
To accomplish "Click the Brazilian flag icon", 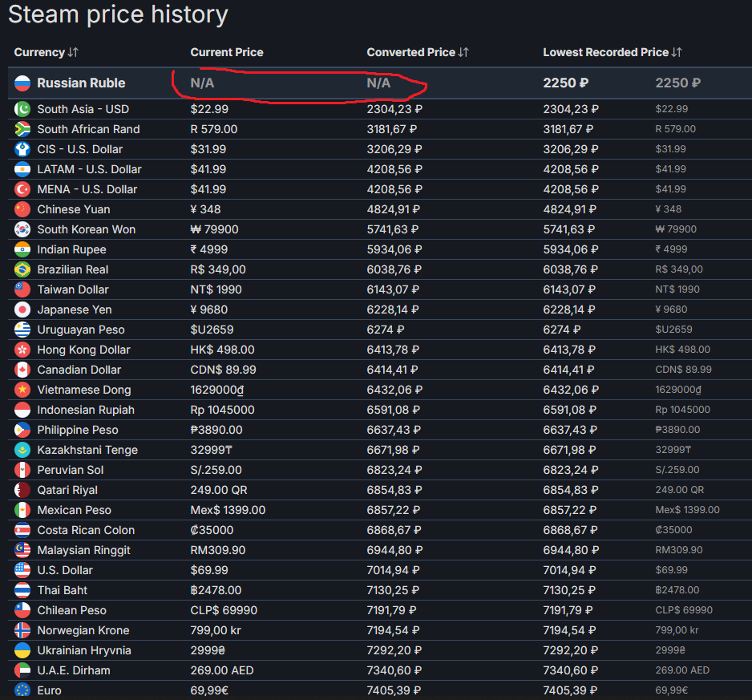I will [22, 269].
